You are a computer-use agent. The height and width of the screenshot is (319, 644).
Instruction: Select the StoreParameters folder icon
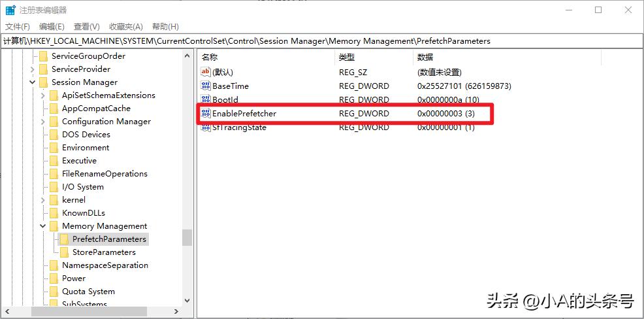pos(64,252)
